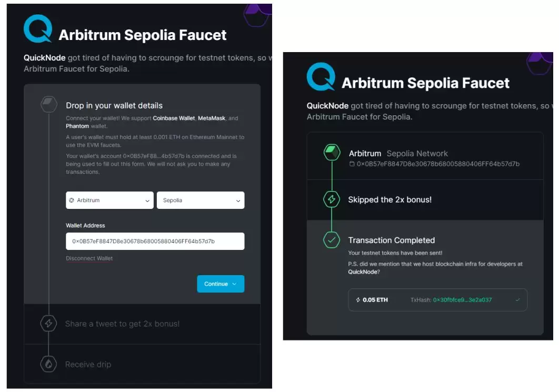Click the green cube icon beside "Arbitrum Sepolia Network"

[332, 153]
